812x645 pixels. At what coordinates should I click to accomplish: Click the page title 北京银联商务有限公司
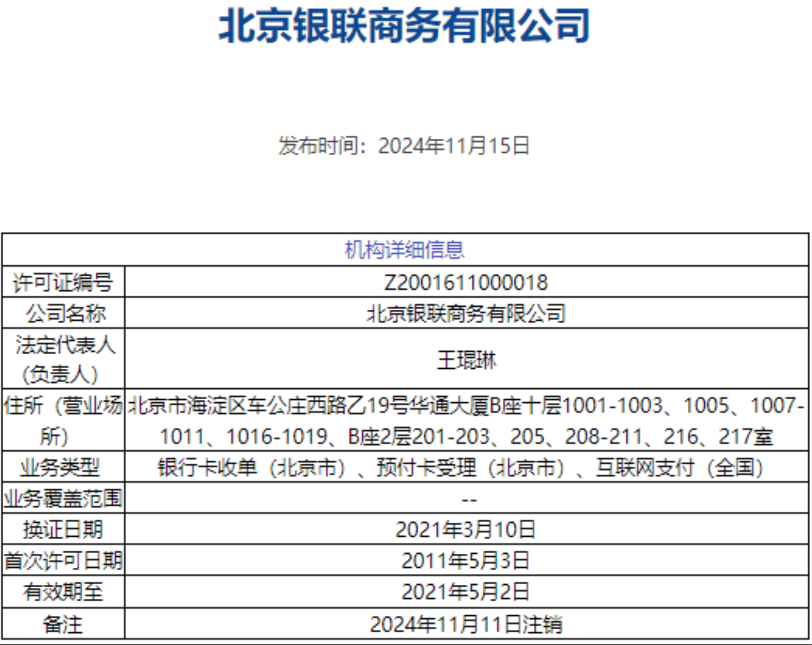404,27
